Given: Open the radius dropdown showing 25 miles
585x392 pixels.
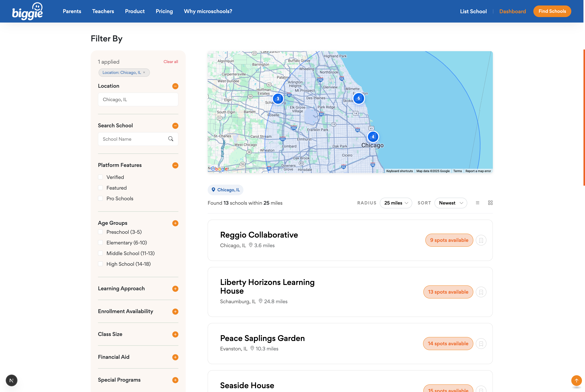Looking at the screenshot, I should 396,203.
